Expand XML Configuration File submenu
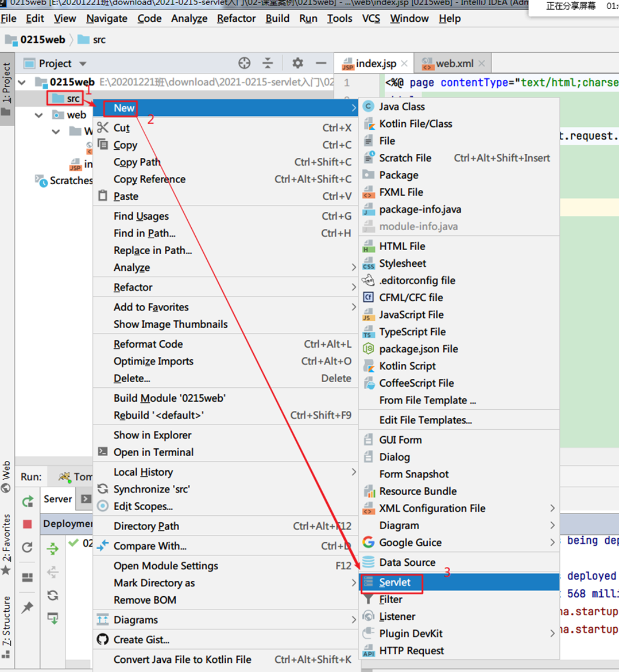This screenshot has width=619, height=672. point(459,508)
